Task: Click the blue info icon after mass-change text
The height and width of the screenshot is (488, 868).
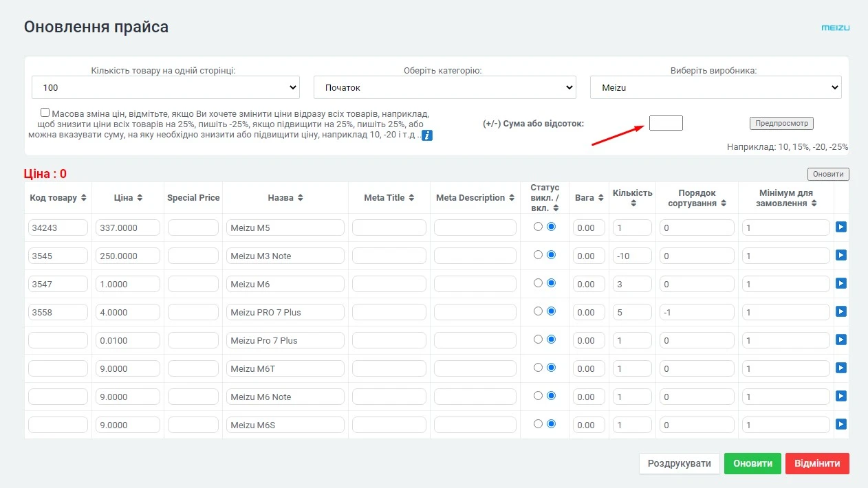Action: (x=427, y=135)
